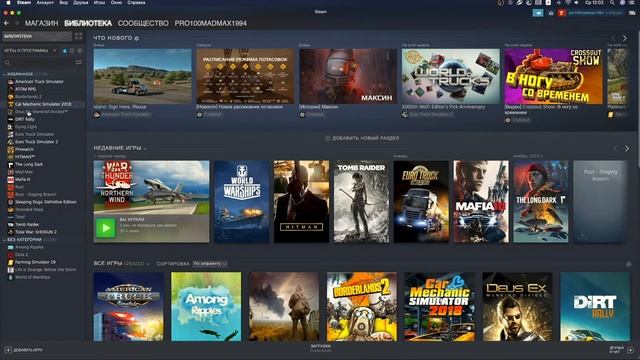Screen dimensions: 640x360
Task: Open Crossout Show news card
Action: coord(553,76)
